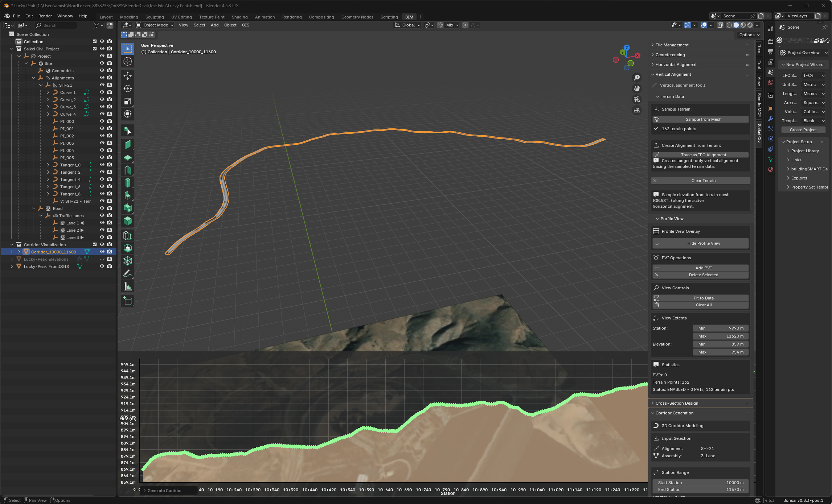The height and width of the screenshot is (504, 832).
Task: Disable render visibility camera for the Road collection
Action: [109, 208]
